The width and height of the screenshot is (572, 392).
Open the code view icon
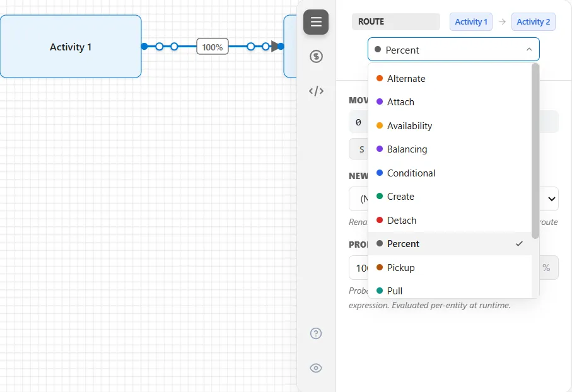(x=316, y=91)
